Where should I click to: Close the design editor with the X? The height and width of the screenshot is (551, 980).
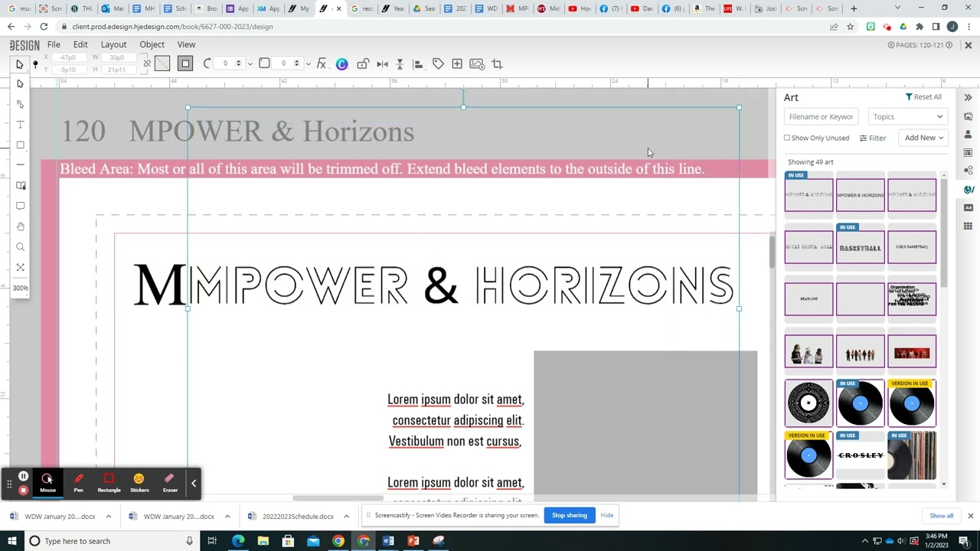(968, 45)
